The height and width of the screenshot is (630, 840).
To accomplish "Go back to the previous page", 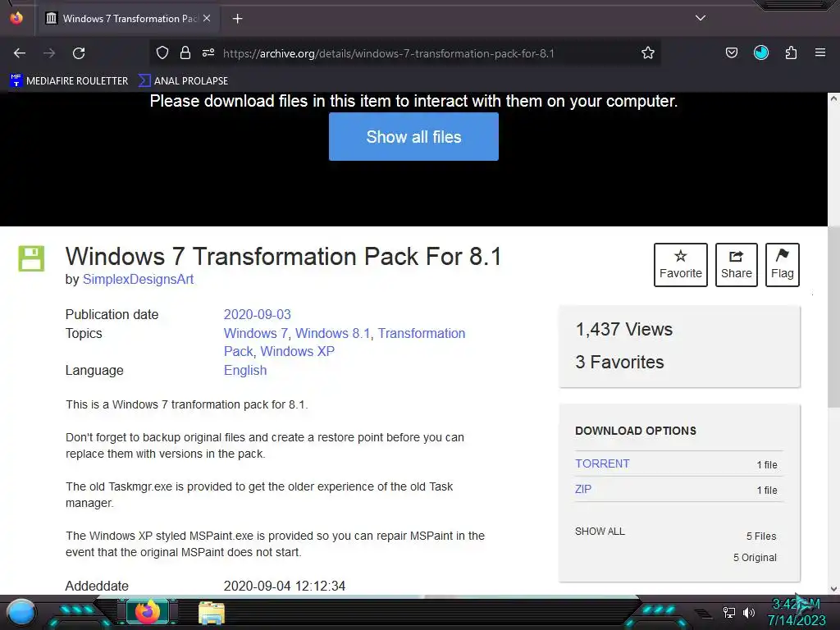I will click(20, 53).
